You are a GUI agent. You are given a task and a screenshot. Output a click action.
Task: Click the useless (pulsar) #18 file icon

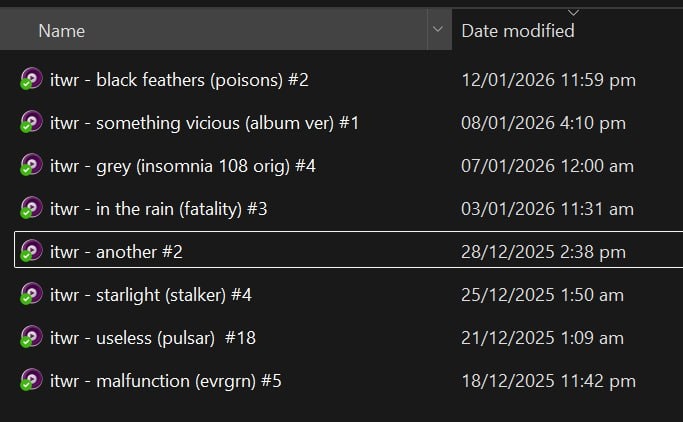tap(31, 338)
